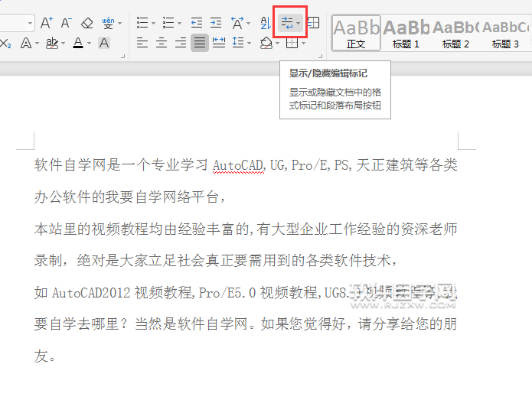Open the font dialog launcher corner
Image resolution: width=532 pixels, height=400 pixels.
[x=122, y=57]
